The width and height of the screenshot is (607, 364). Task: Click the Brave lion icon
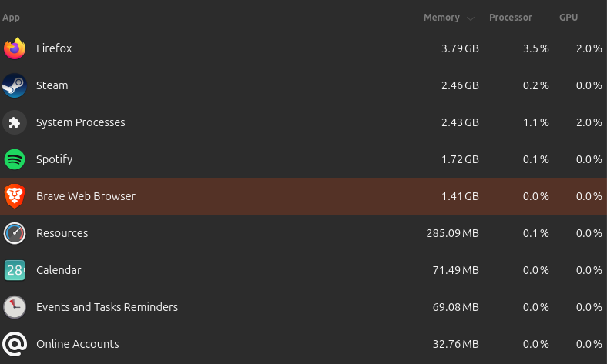15,196
